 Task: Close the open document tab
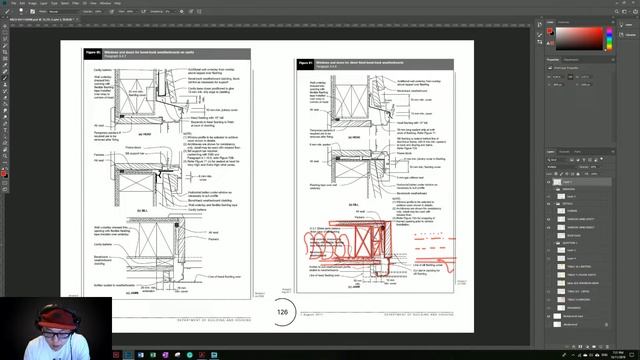click(77, 19)
